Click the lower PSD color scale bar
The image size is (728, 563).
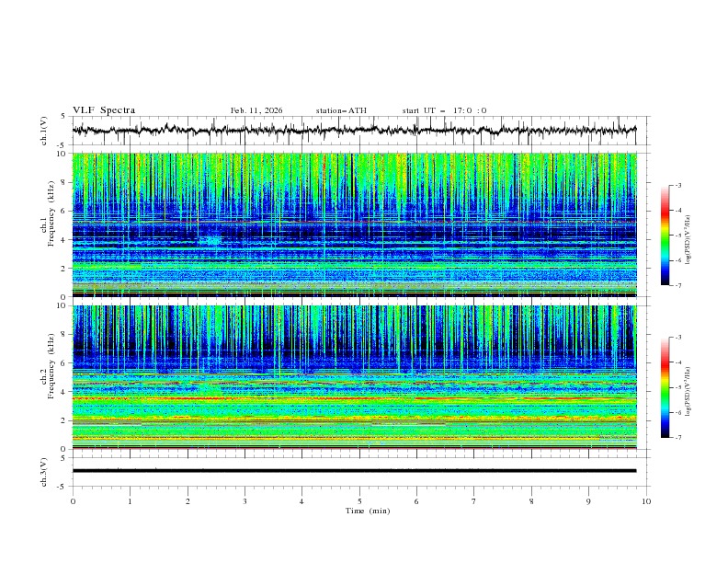(665, 387)
